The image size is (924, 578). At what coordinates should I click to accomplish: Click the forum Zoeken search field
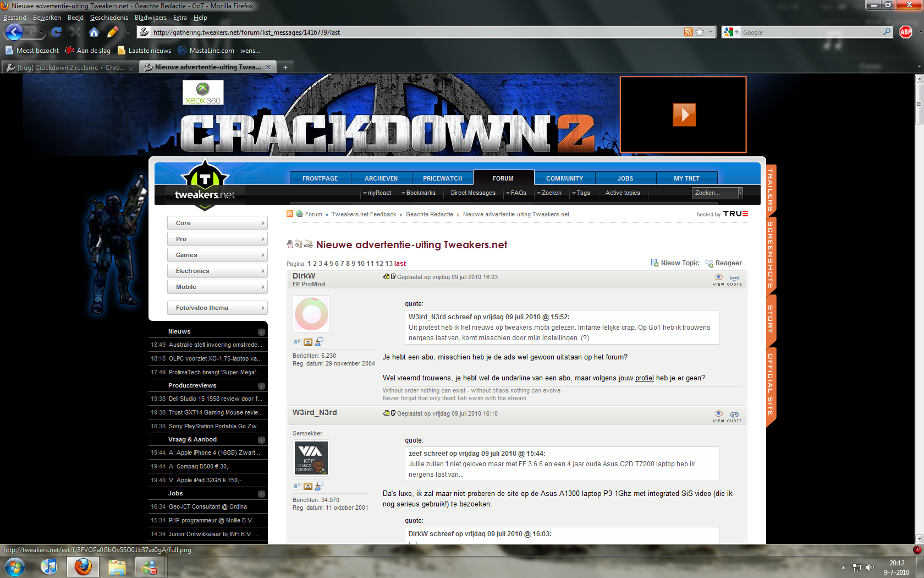(714, 193)
